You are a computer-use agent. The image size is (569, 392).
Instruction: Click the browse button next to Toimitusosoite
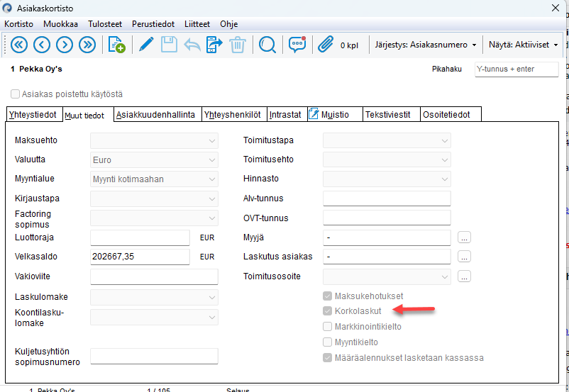click(464, 276)
